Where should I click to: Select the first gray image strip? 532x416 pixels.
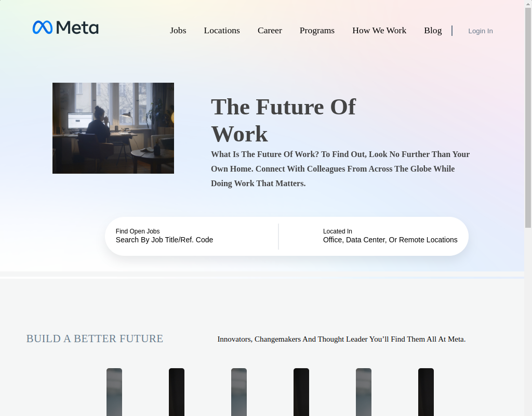coord(114,392)
